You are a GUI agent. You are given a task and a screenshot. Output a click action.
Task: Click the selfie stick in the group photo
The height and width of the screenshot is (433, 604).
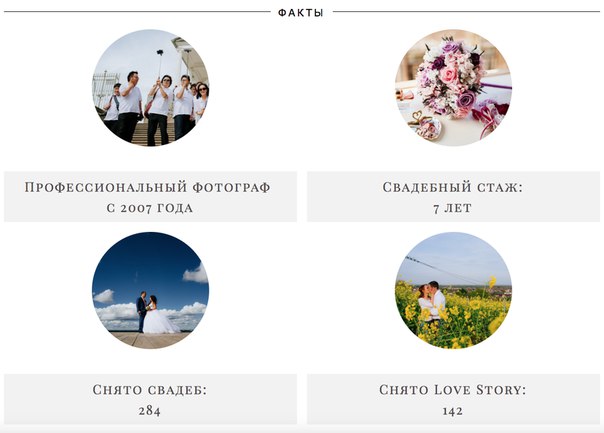(x=159, y=64)
